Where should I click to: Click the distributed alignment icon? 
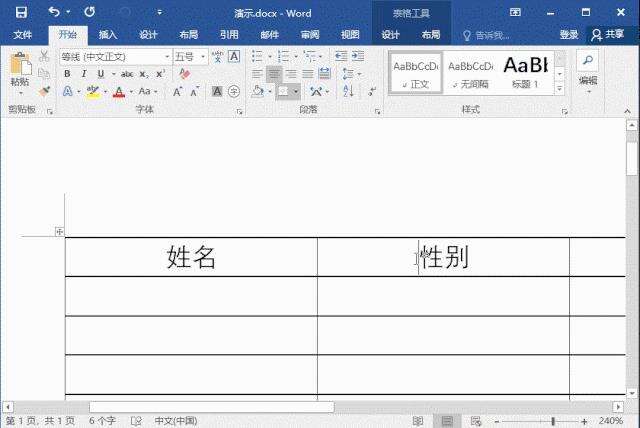click(x=324, y=74)
